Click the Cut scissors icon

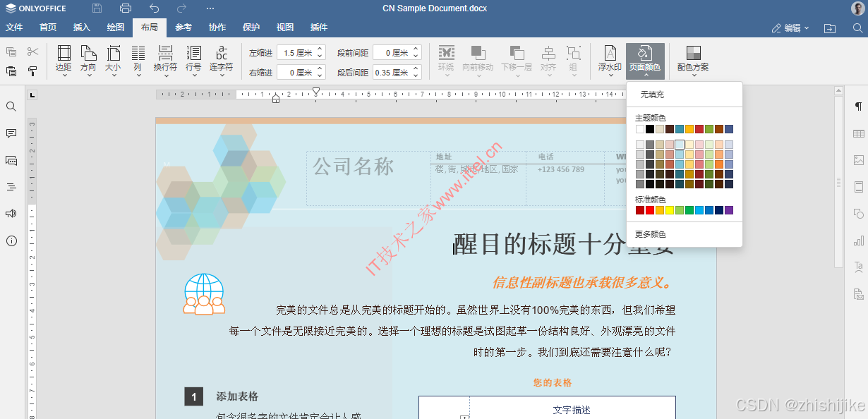(32, 51)
